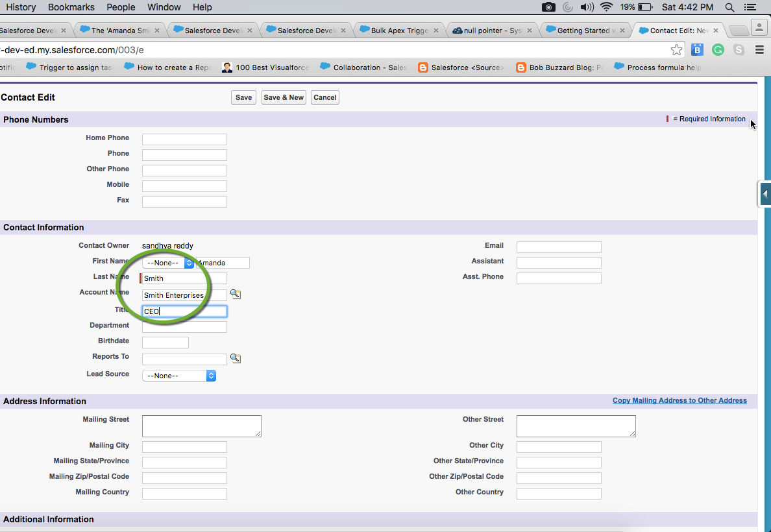Expand the collapsed sidebar arrow handle
The width and height of the screenshot is (771, 532).
(x=765, y=194)
